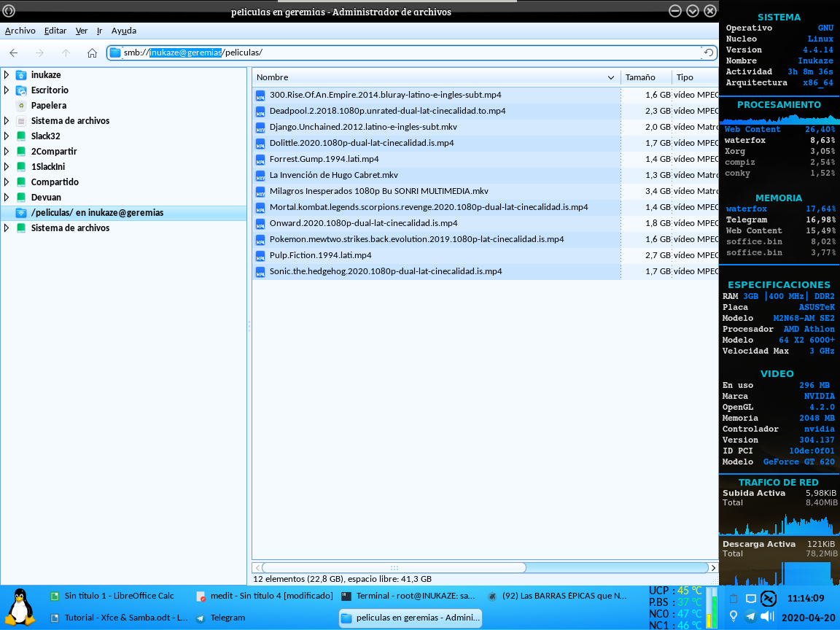Sort files by the Nombre column
This screenshot has height=630, width=840.
(x=436, y=77)
